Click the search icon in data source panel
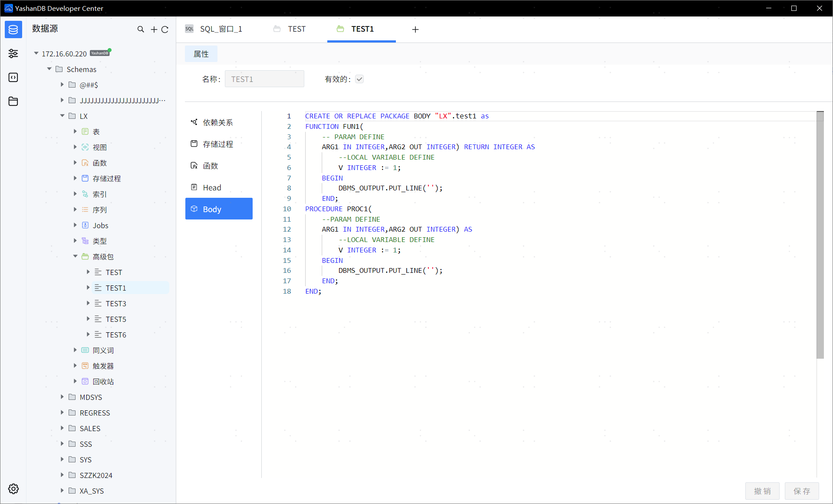This screenshot has width=833, height=504. [141, 29]
